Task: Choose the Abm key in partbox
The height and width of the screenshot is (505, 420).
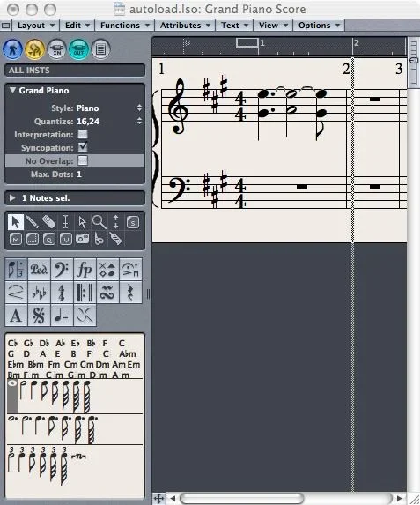Action: click(128, 354)
